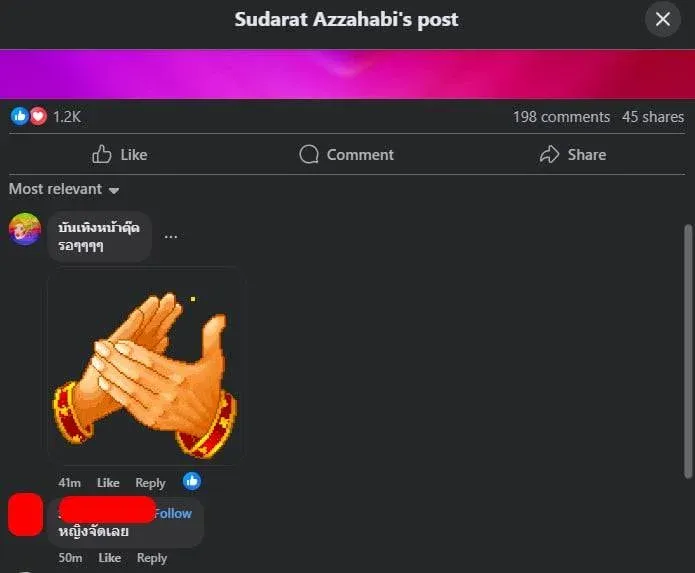
Task: View the 1.2K reactions count
Action: 67,117
